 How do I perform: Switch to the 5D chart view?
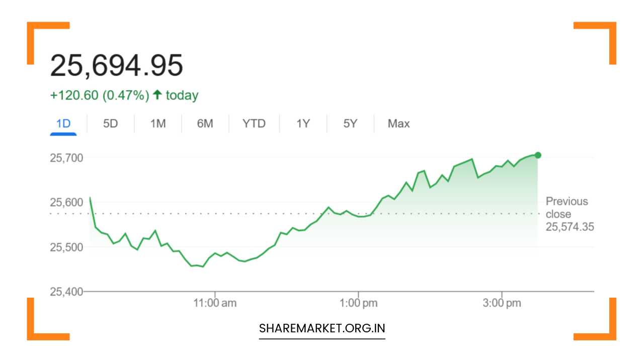tap(110, 123)
